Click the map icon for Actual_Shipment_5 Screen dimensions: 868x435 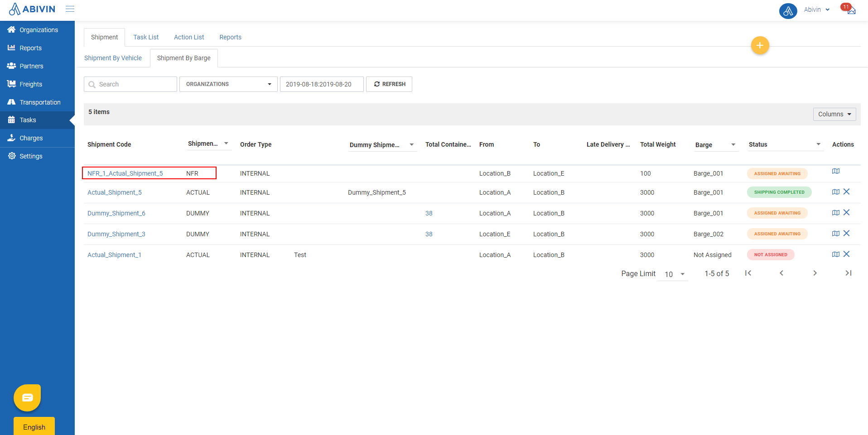(x=836, y=192)
